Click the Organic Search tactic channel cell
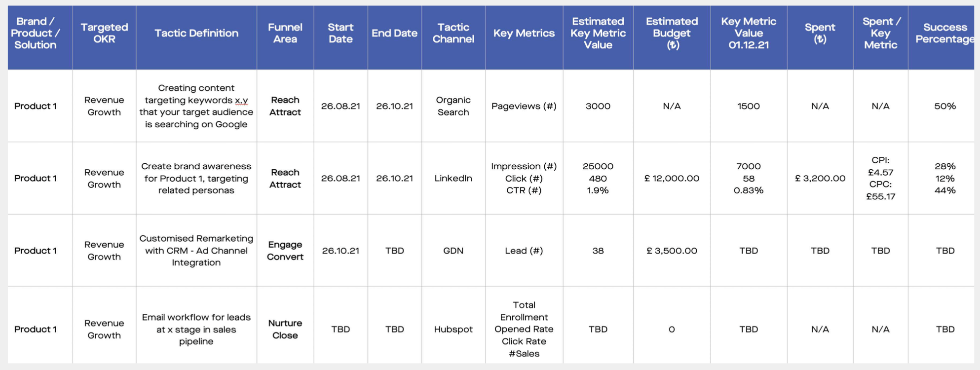 point(453,106)
